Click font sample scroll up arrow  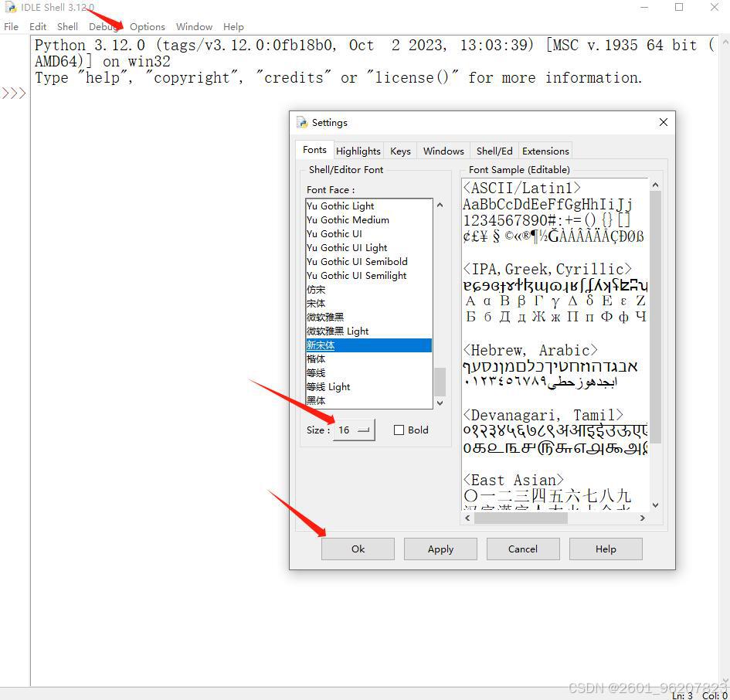[655, 185]
